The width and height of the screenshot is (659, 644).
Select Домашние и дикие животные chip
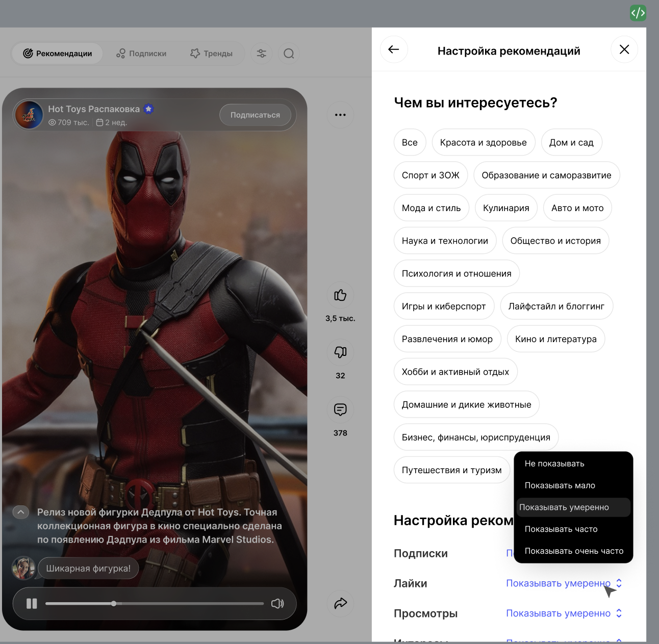(467, 405)
